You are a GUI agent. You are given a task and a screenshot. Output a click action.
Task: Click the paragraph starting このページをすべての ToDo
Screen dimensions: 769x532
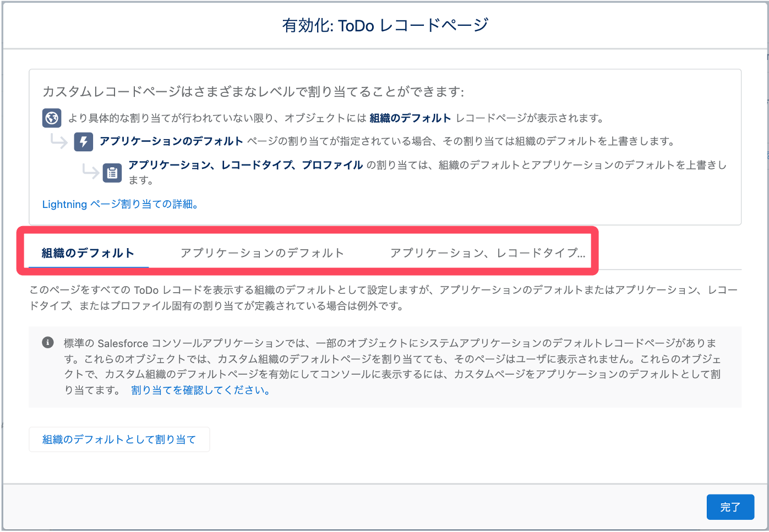pyautogui.click(x=384, y=298)
